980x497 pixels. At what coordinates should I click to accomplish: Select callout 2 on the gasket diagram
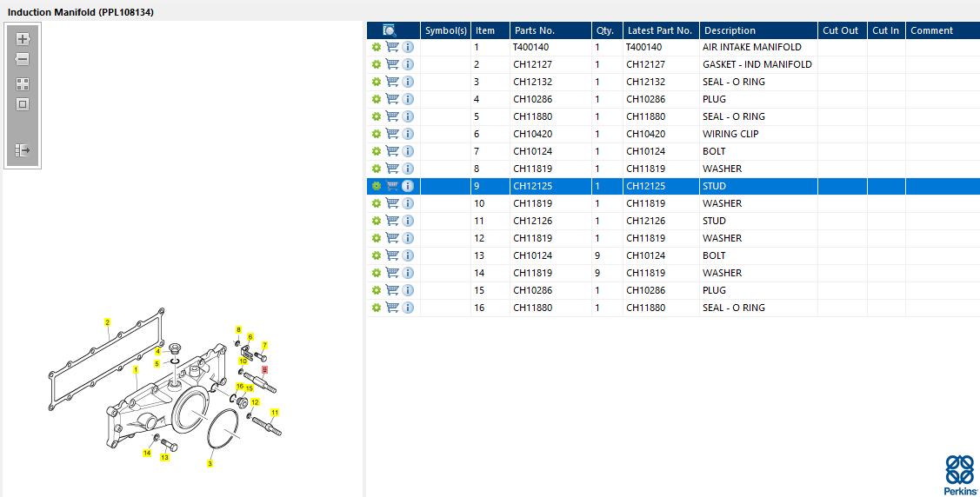click(x=108, y=322)
